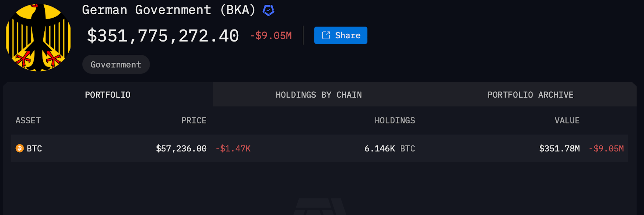This screenshot has width=644, height=215.
Task: Sort by the Holdings column header
Action: click(x=395, y=120)
